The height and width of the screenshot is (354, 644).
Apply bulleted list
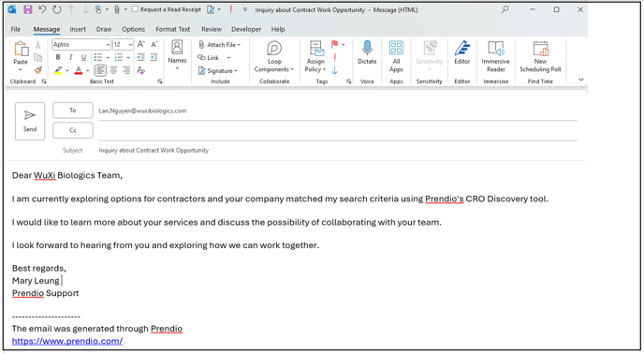[98, 57]
